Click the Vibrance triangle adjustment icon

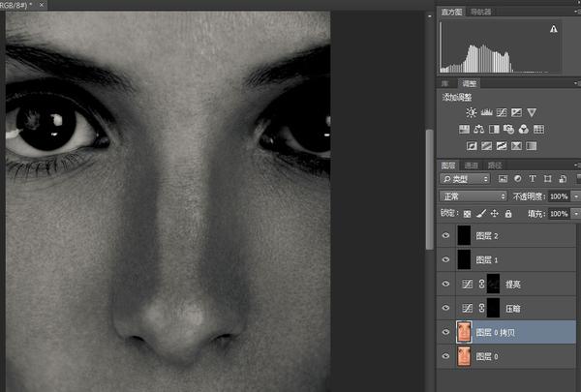pos(532,113)
